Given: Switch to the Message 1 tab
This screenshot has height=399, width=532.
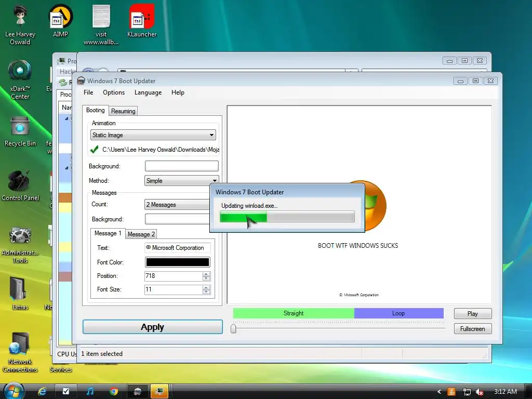Looking at the screenshot, I should tap(108, 233).
